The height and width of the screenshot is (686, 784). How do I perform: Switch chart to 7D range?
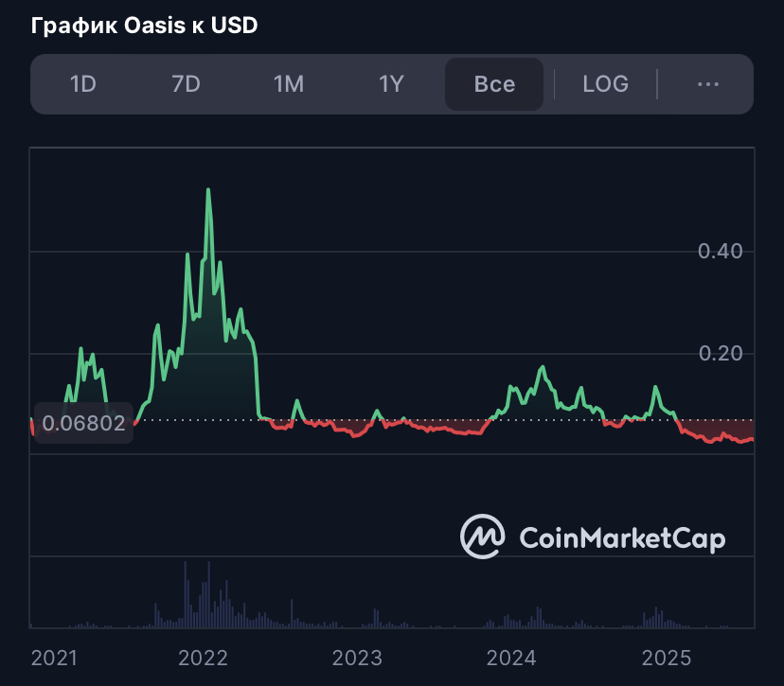186,84
